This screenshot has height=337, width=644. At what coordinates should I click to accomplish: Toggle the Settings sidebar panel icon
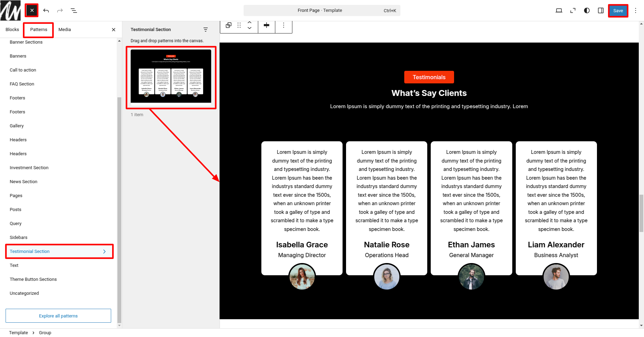(x=601, y=10)
